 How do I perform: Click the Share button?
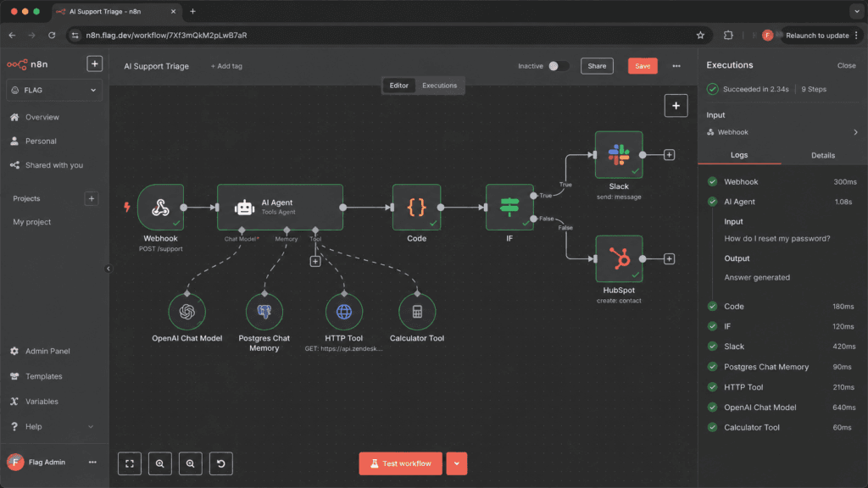click(597, 66)
